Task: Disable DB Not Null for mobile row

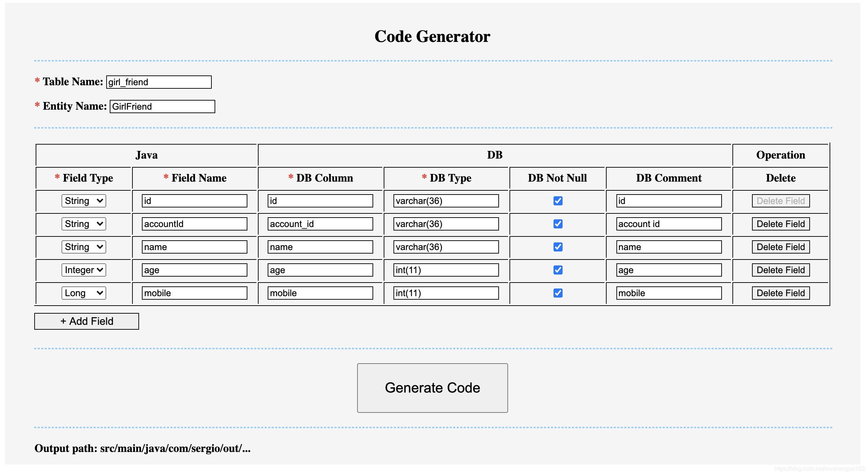Action: pos(558,293)
